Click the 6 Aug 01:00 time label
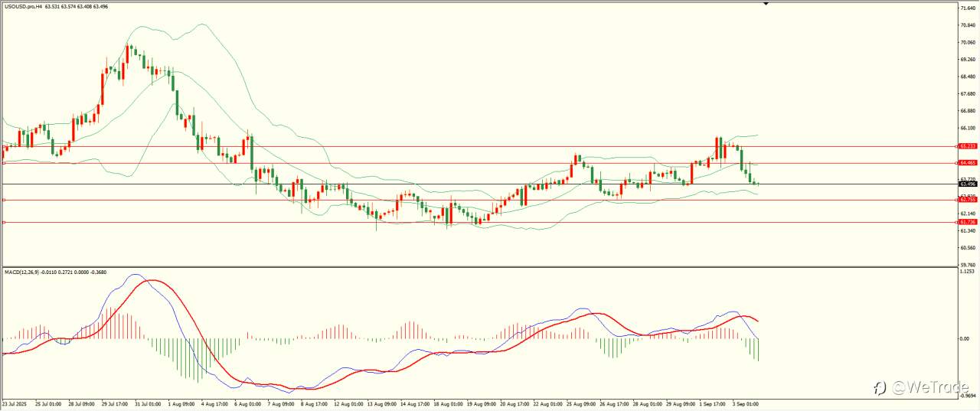The height and width of the screenshot is (411, 980). (x=249, y=403)
